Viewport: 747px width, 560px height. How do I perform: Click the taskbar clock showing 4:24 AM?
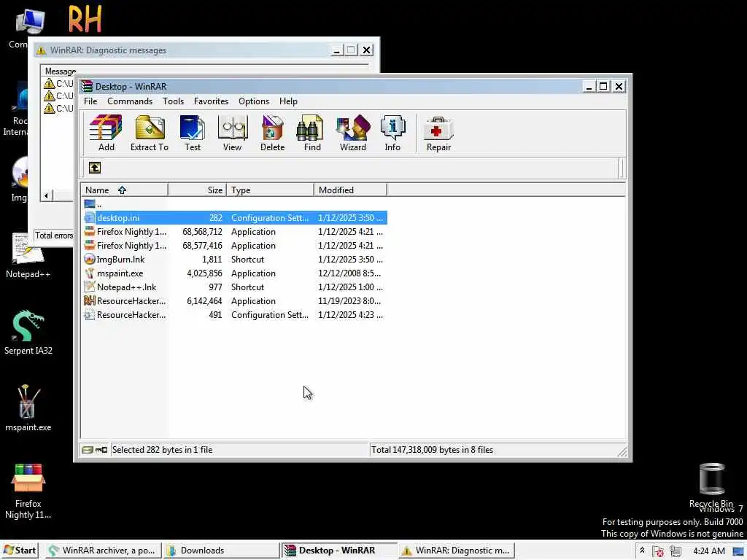[709, 551]
